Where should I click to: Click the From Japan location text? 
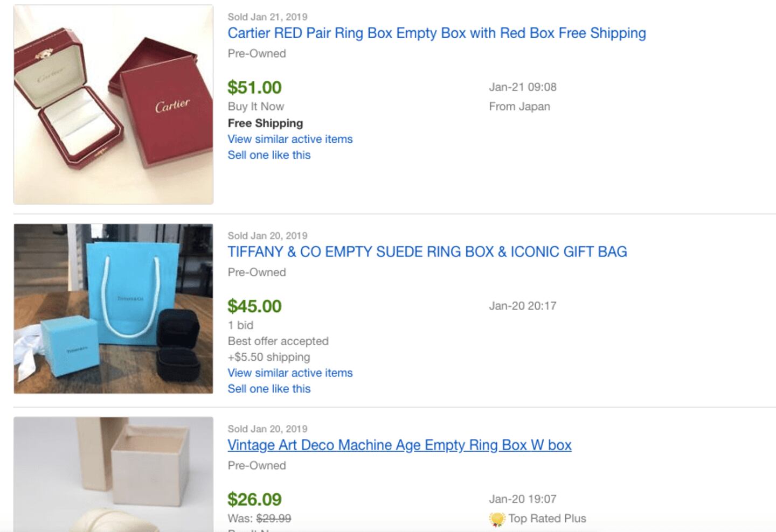(x=519, y=107)
